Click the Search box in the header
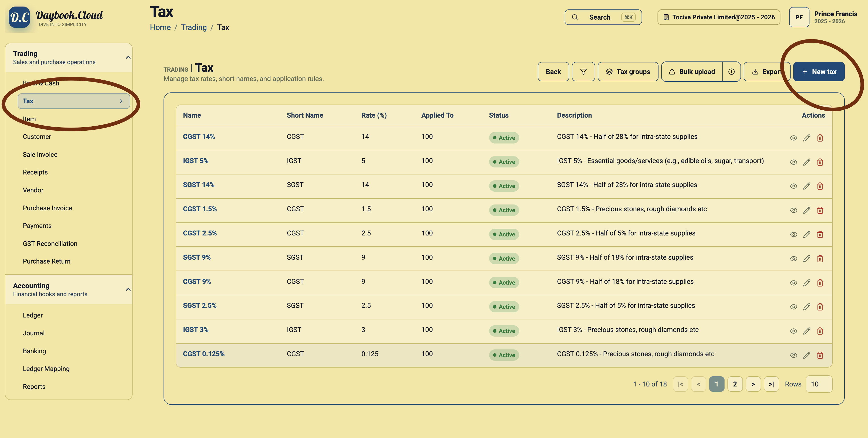The width and height of the screenshot is (868, 438). click(x=603, y=17)
